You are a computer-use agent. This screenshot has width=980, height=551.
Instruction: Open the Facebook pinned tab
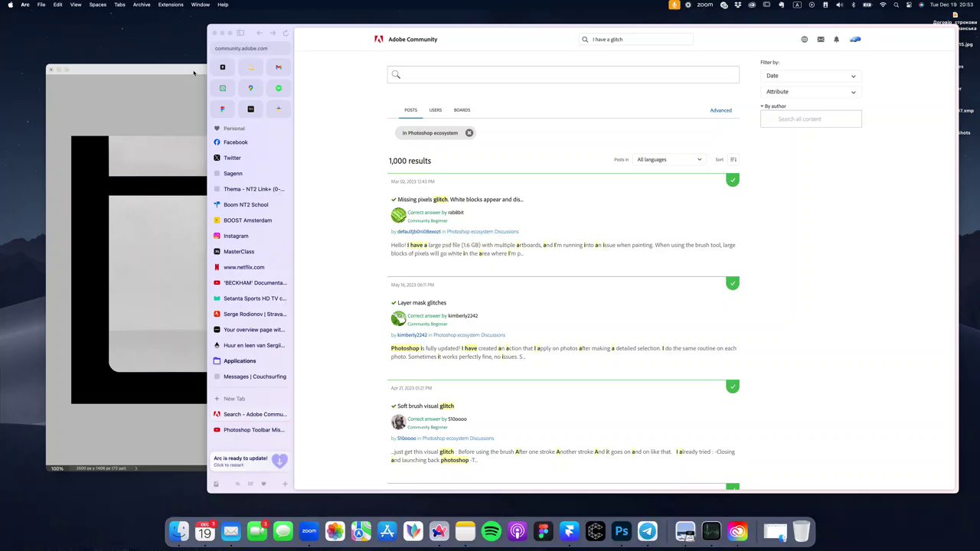(250, 142)
